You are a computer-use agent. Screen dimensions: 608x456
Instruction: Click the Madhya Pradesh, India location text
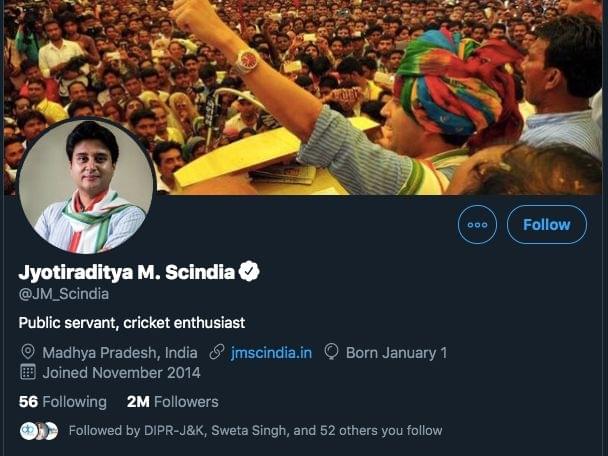tap(119, 352)
